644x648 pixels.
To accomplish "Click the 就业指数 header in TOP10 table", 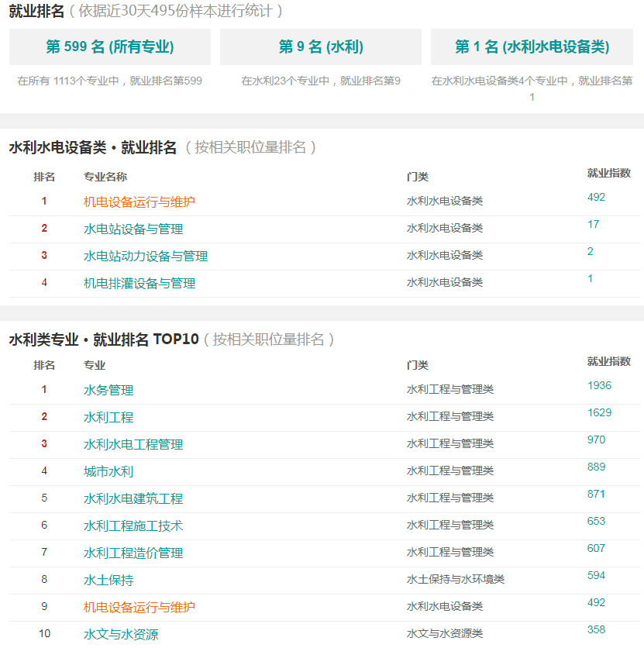I will tap(609, 362).
